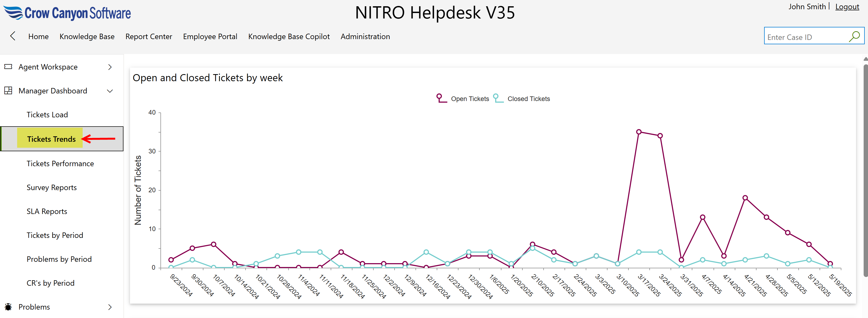Expand the Problems section chevron
This screenshot has height=318, width=868.
110,307
